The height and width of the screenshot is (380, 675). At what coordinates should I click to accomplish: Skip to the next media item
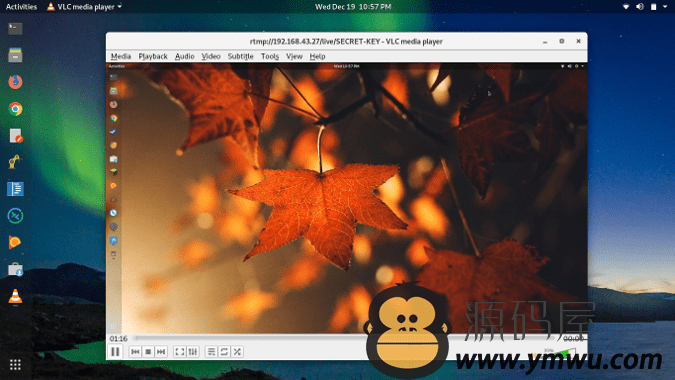(161, 352)
